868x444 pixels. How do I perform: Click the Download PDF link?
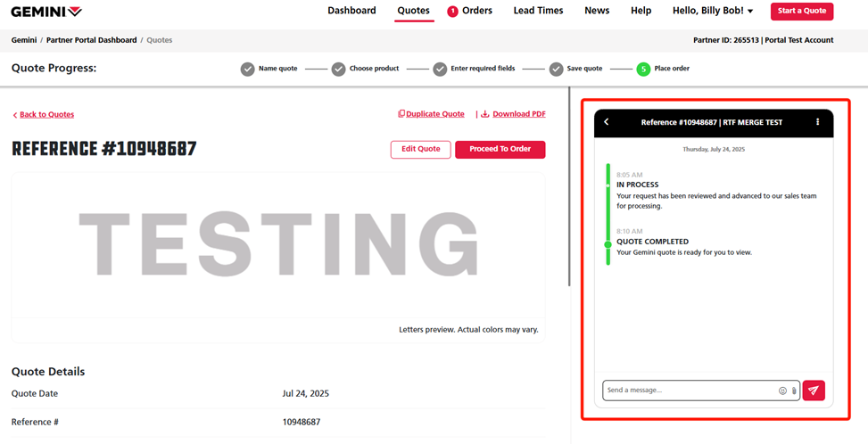tap(517, 114)
